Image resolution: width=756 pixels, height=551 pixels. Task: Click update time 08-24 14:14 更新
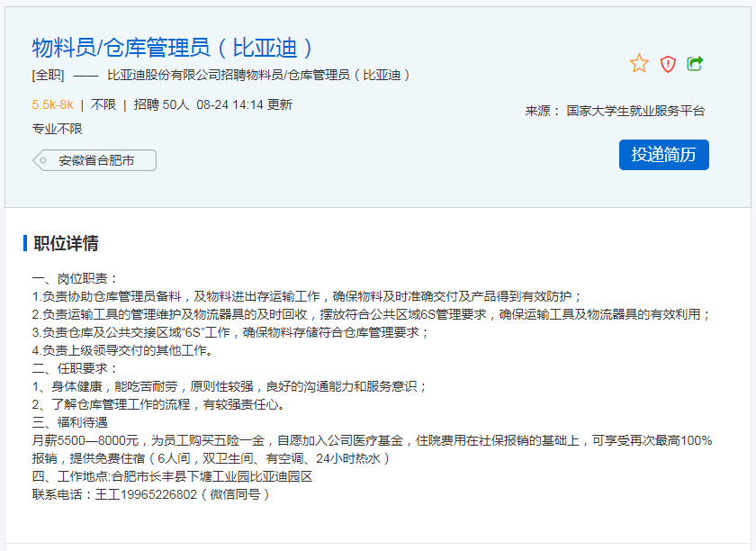244,104
